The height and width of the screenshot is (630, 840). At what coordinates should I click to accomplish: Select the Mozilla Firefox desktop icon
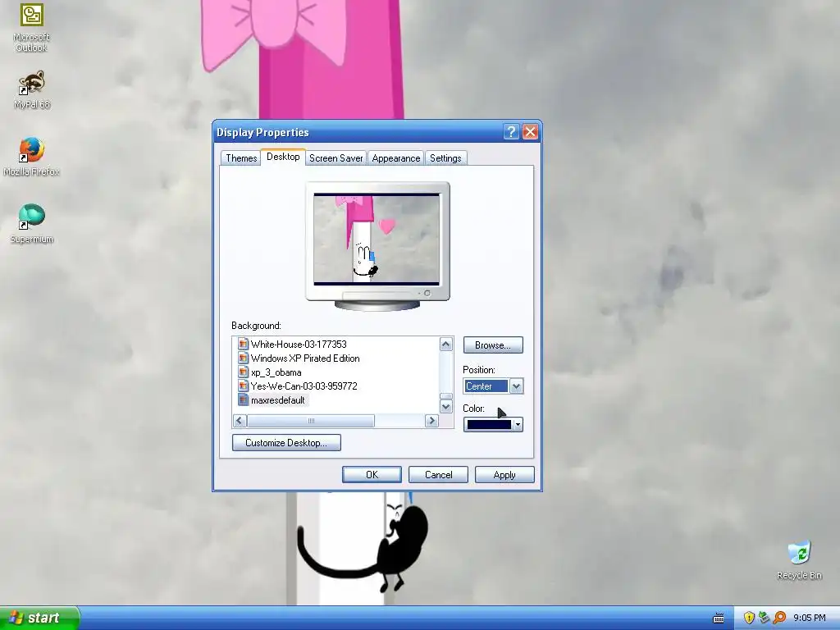click(x=31, y=157)
